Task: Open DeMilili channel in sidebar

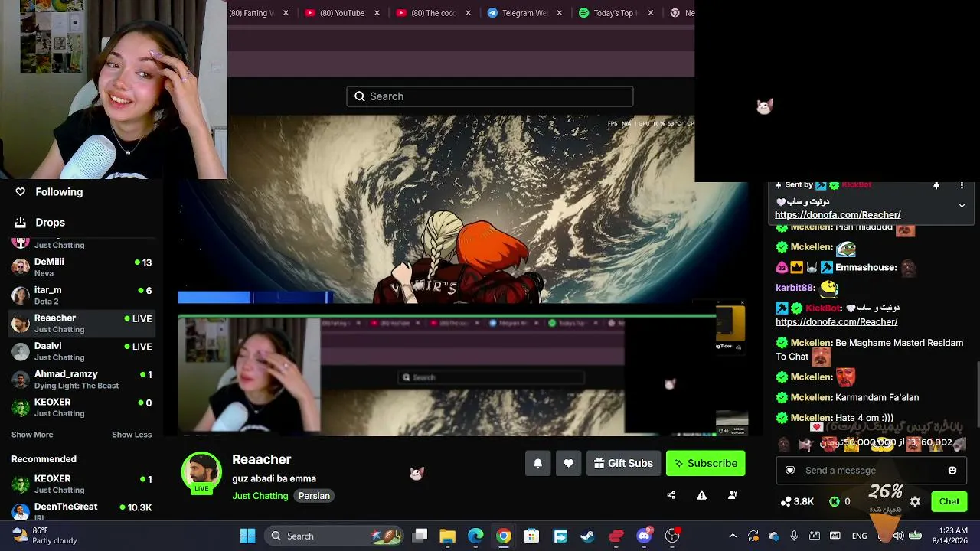Action: pos(81,267)
